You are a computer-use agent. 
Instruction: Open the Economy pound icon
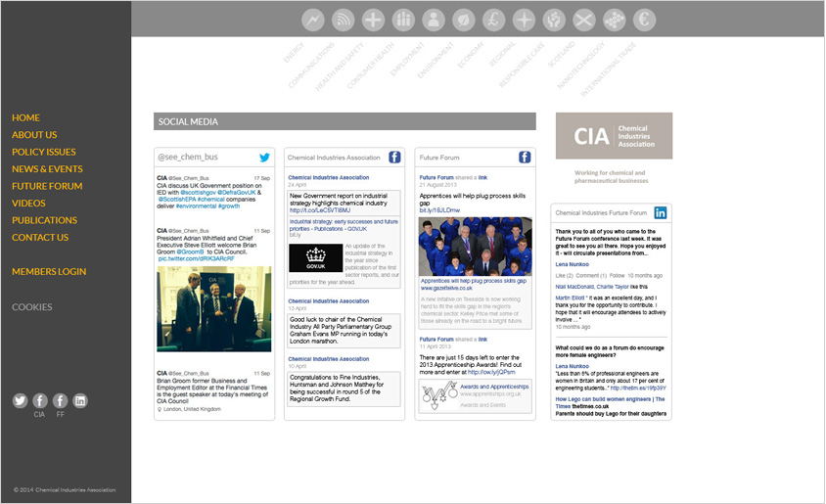pos(493,21)
